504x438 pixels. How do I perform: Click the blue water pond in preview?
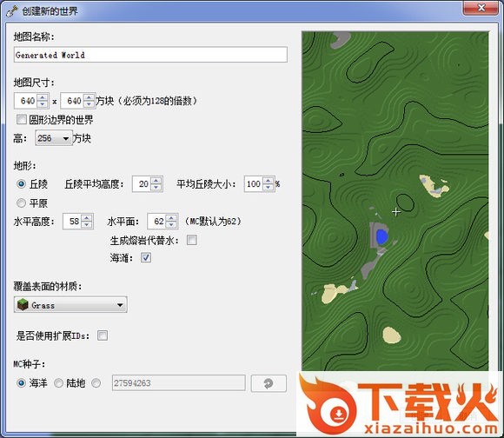click(381, 237)
